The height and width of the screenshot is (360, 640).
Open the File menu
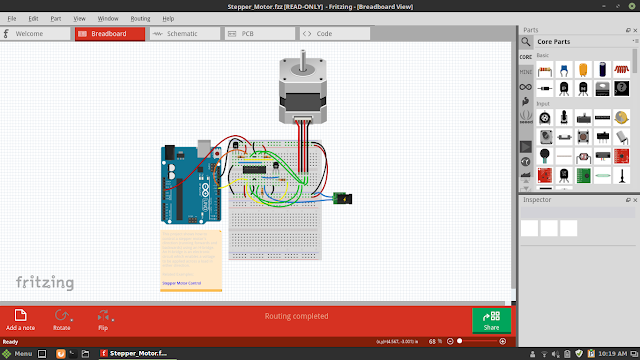tap(12, 18)
